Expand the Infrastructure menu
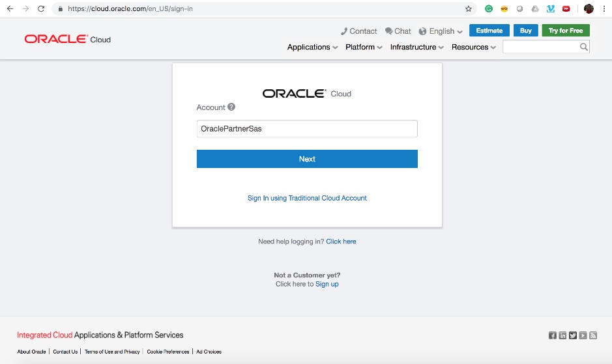This screenshot has width=612, height=364. click(417, 47)
